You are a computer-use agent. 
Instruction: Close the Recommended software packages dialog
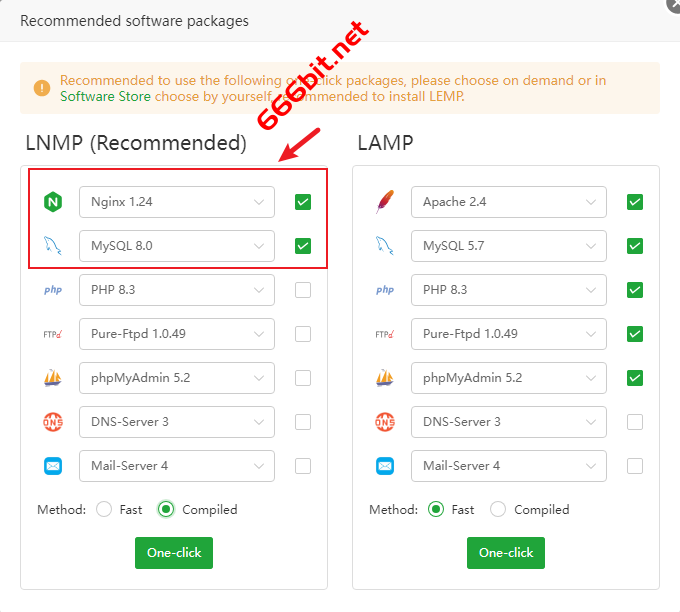tap(674, 4)
